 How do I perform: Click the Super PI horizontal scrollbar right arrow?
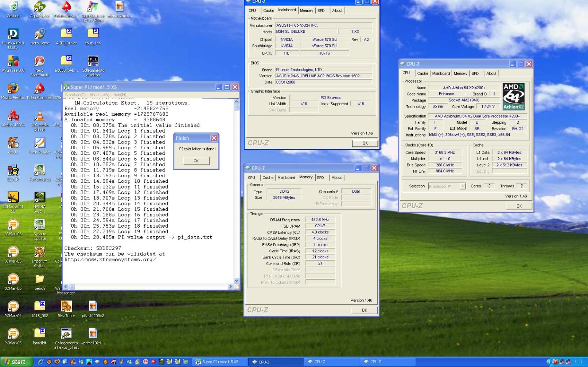(230, 287)
